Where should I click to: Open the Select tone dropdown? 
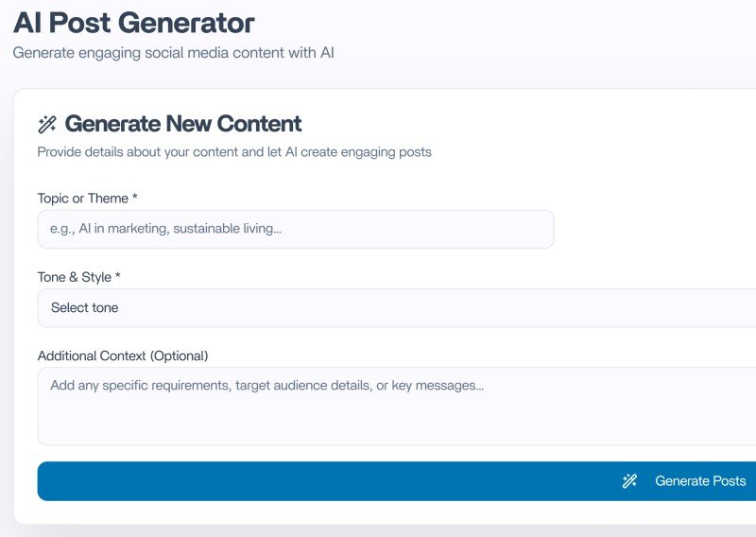[x=397, y=307]
